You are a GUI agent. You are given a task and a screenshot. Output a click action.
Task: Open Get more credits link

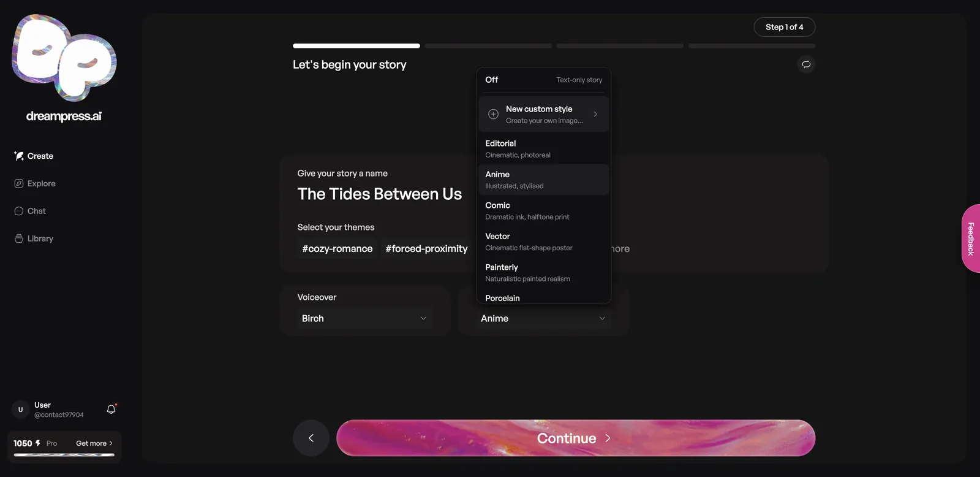pos(94,443)
